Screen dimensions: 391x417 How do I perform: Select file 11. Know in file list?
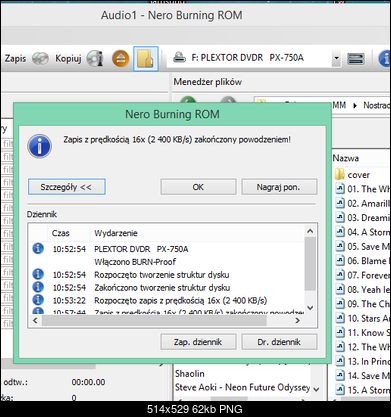click(363, 333)
